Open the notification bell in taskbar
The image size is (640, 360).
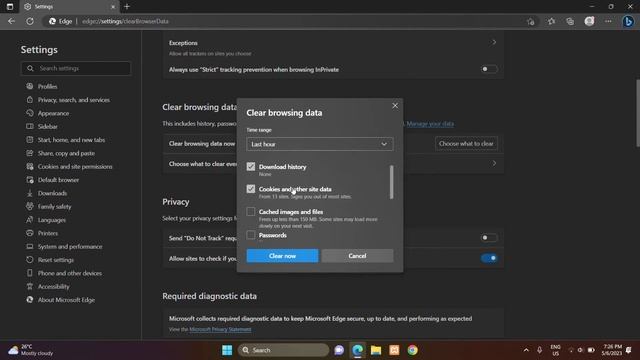coord(629,350)
